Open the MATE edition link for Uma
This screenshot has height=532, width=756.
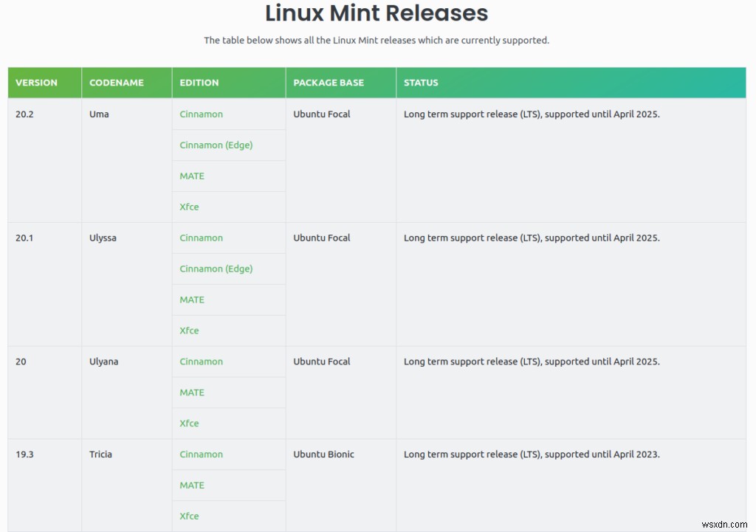coord(192,176)
